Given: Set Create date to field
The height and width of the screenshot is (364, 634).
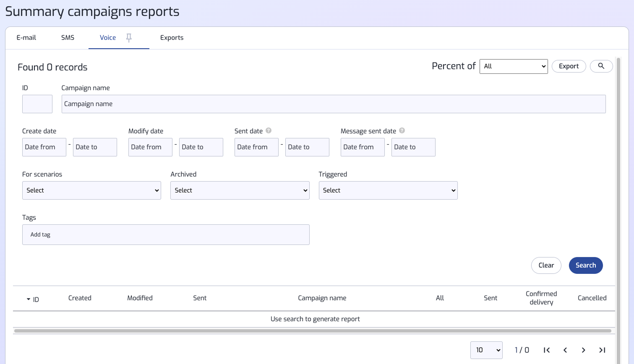Looking at the screenshot, I should 95,147.
